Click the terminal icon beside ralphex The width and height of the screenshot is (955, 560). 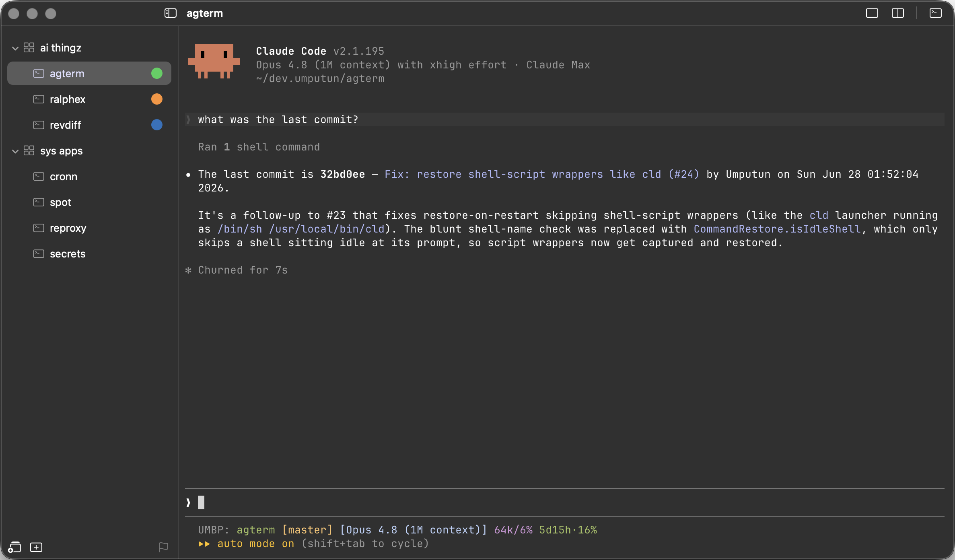click(39, 99)
